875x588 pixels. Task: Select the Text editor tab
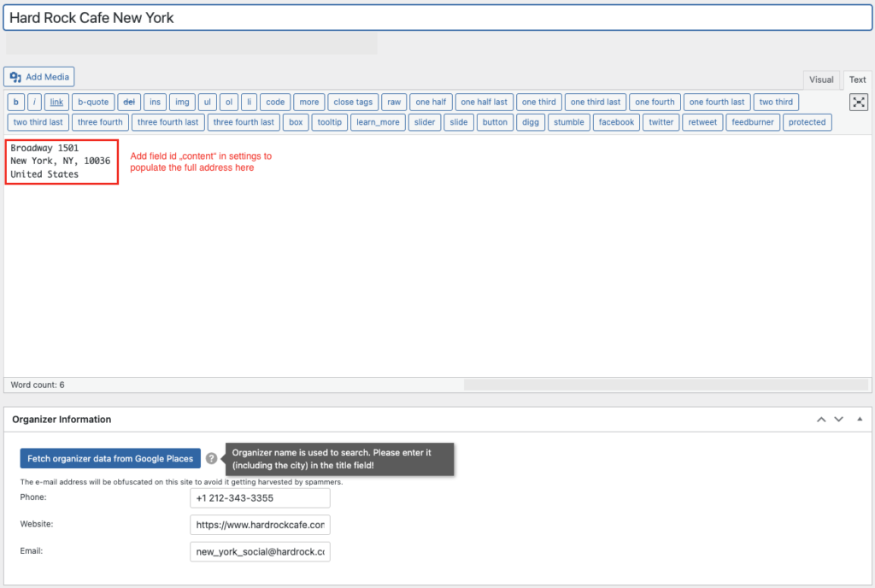pyautogui.click(x=857, y=79)
